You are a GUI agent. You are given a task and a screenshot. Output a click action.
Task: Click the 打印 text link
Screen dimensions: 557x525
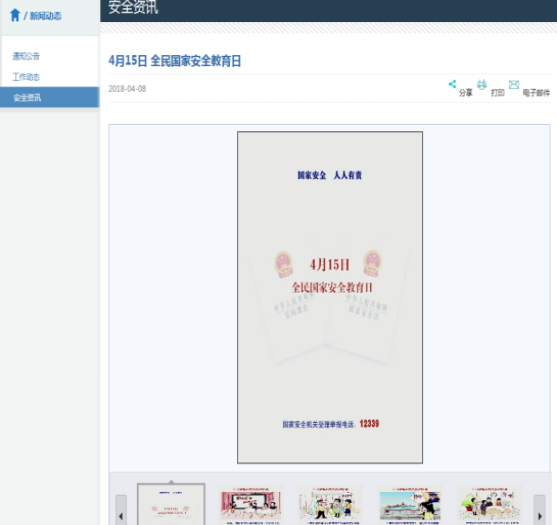(x=498, y=93)
